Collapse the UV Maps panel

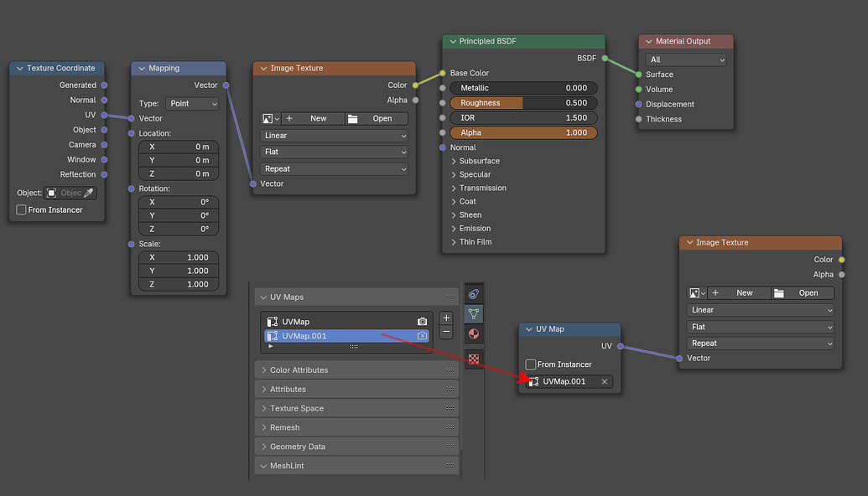point(263,297)
